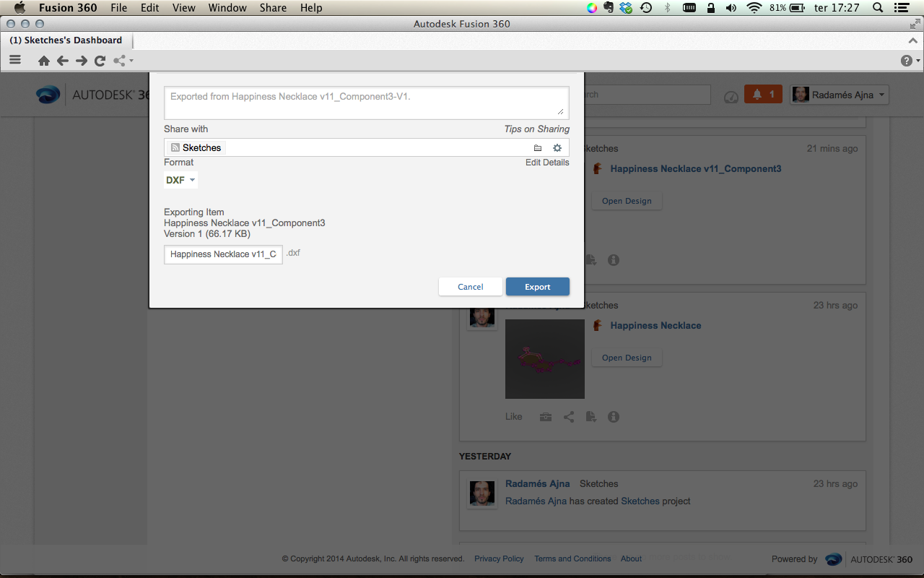This screenshot has width=924, height=578.
Task: Open the File menu
Action: point(118,8)
